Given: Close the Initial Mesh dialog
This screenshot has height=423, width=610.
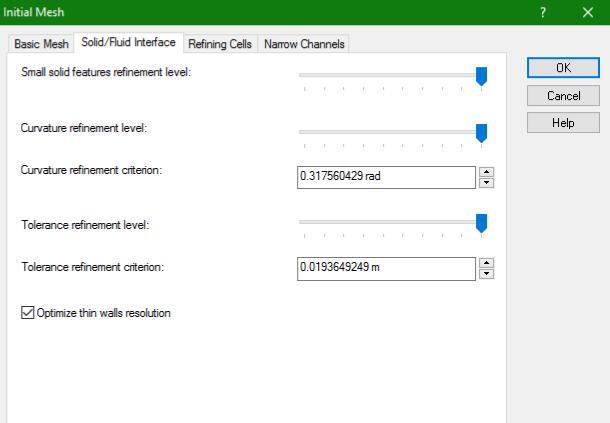Looking at the screenshot, I should [588, 12].
